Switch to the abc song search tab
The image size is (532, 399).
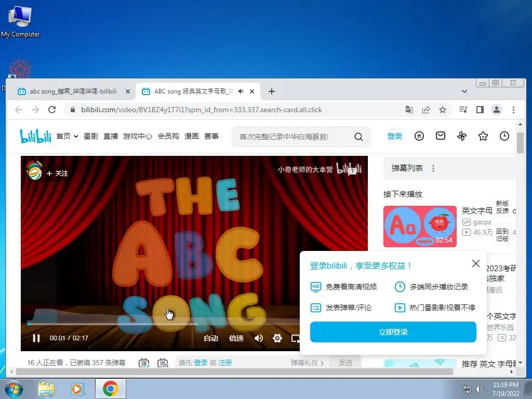click(73, 91)
